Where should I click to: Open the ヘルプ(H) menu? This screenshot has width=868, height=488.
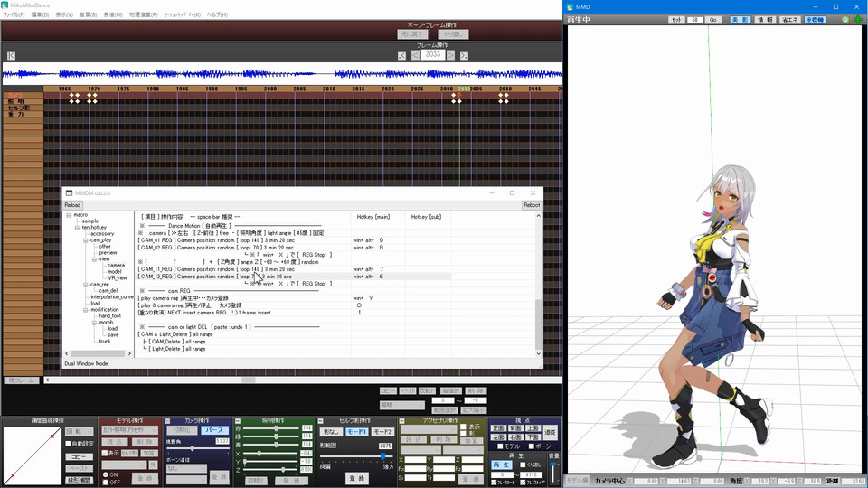tap(217, 15)
